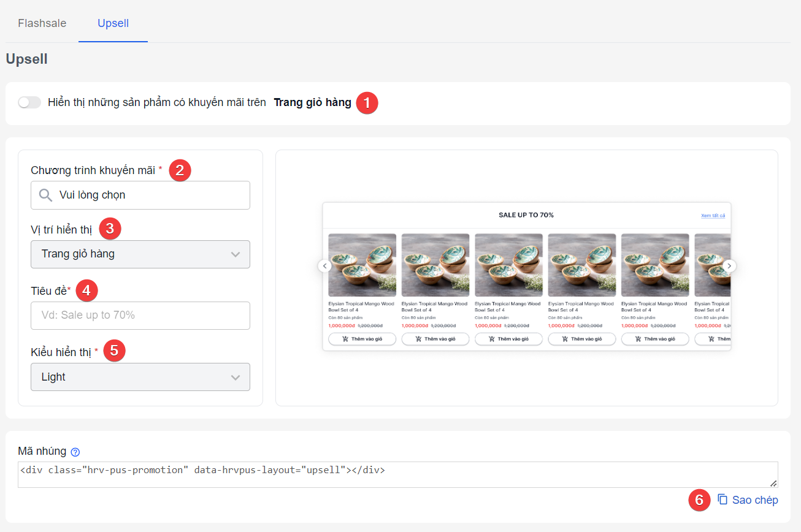The image size is (801, 532).
Task: Click the search icon in promotion field
Action: [45, 195]
